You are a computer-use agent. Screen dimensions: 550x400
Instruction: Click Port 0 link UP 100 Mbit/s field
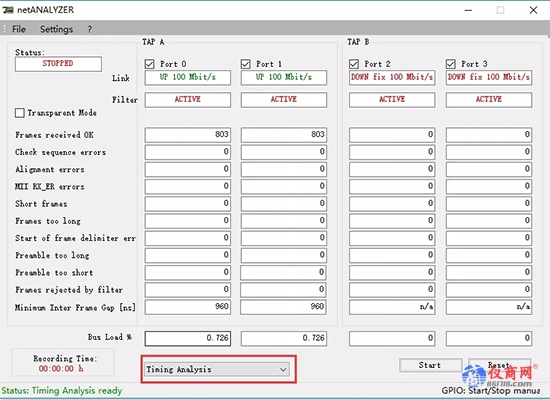pyautogui.click(x=188, y=78)
